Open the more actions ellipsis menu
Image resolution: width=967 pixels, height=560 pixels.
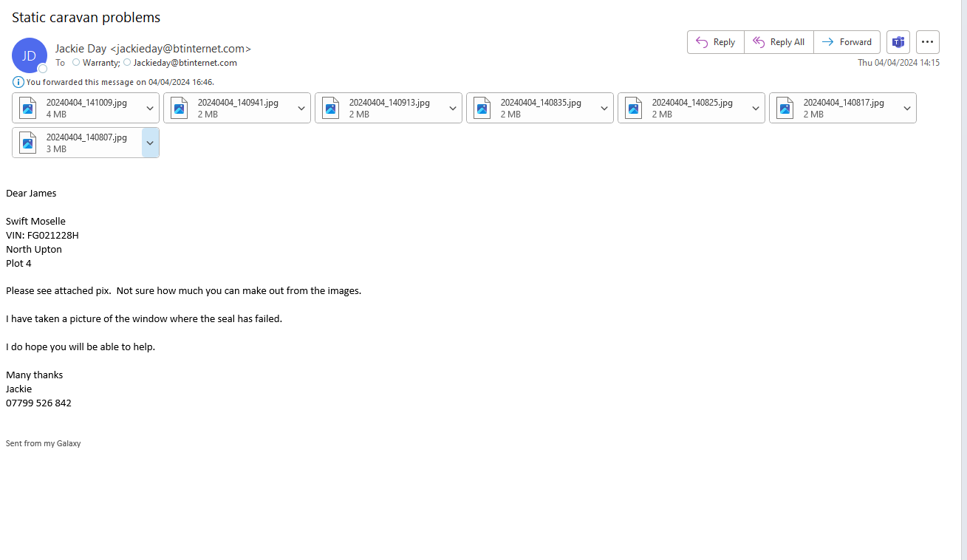pyautogui.click(x=927, y=42)
